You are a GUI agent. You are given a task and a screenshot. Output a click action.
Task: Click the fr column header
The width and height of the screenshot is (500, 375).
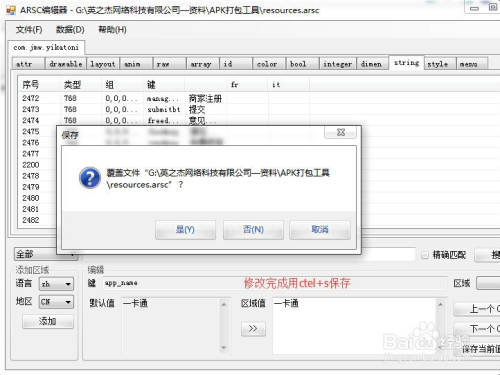point(247,85)
